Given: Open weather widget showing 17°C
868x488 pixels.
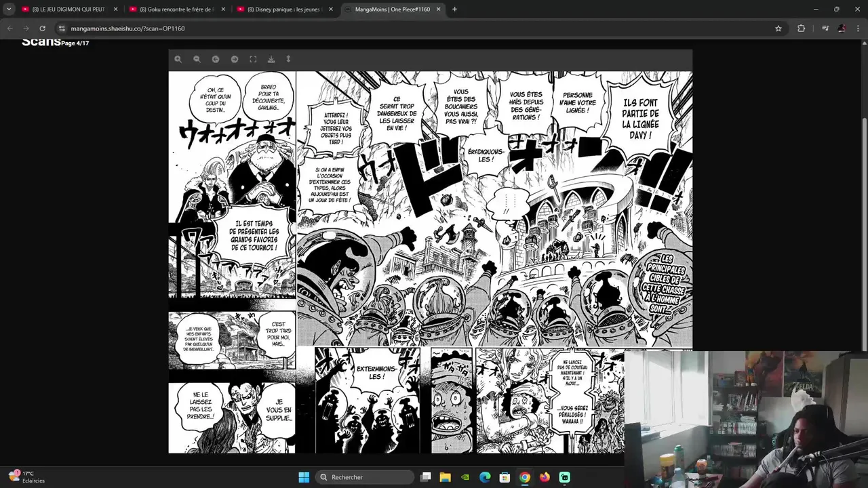Looking at the screenshot, I should pos(27,477).
